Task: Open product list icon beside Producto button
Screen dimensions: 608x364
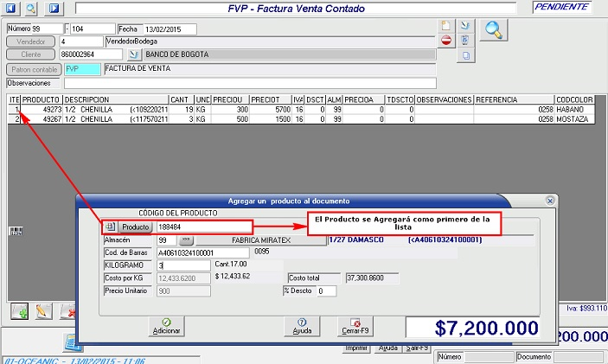Action: tap(111, 226)
